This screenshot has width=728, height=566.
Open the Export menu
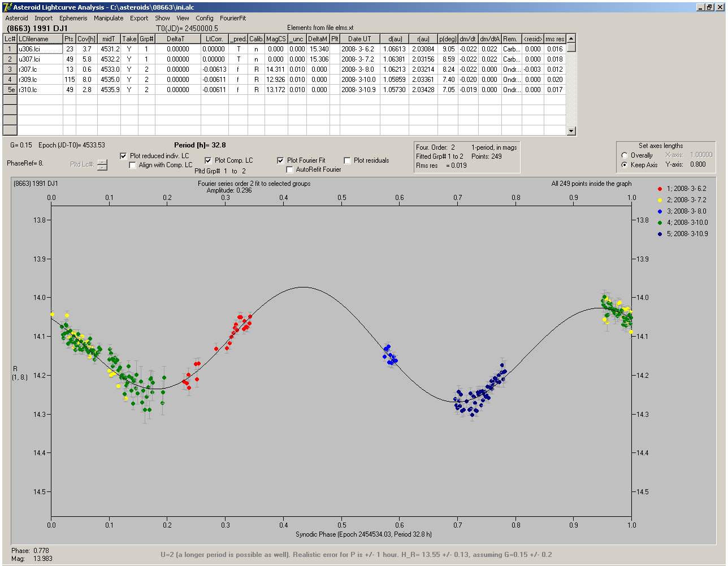[x=139, y=18]
